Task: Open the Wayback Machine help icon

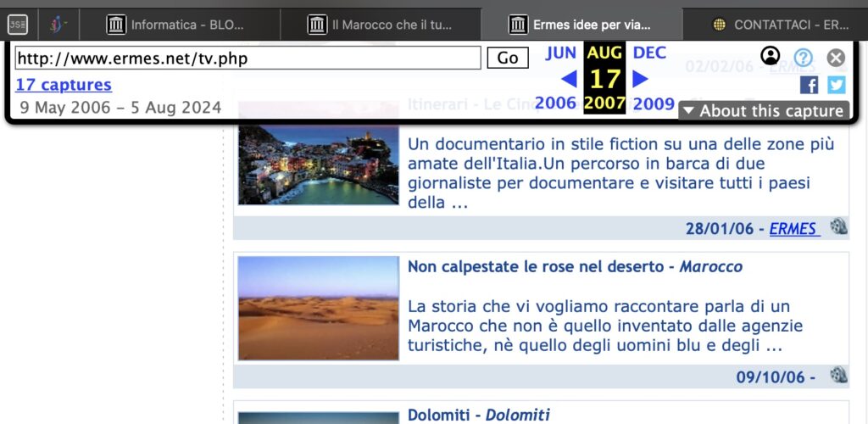Action: (803, 58)
